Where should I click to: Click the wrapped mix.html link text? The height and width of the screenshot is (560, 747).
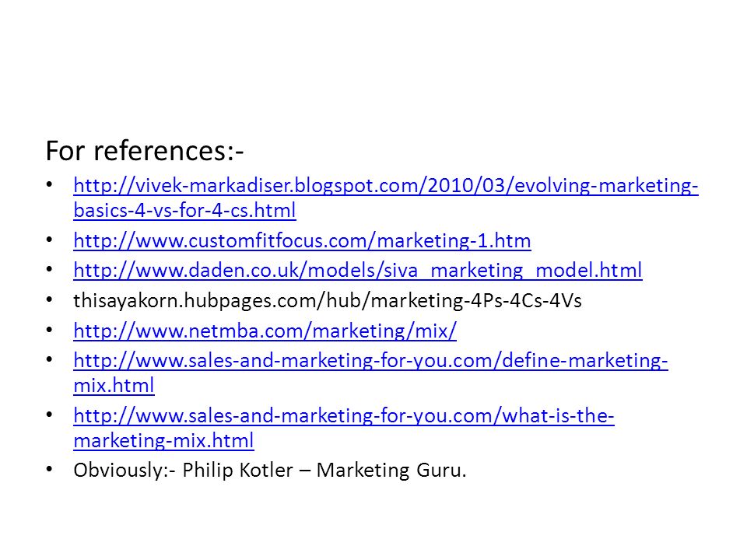114,385
